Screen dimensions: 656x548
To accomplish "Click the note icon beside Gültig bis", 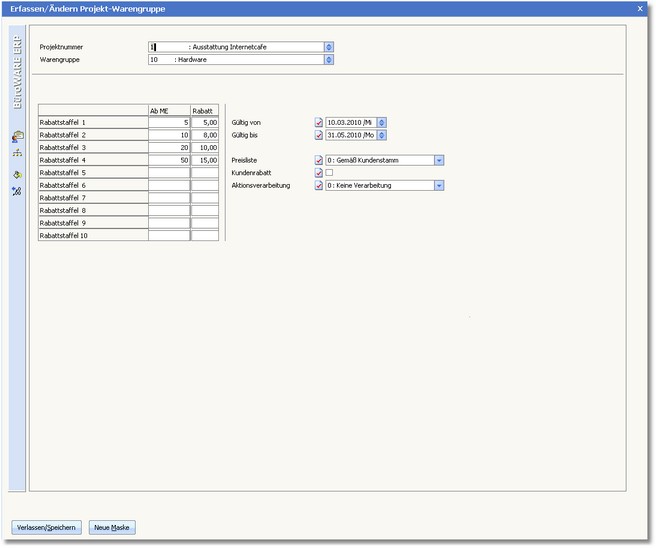I will pos(319,134).
